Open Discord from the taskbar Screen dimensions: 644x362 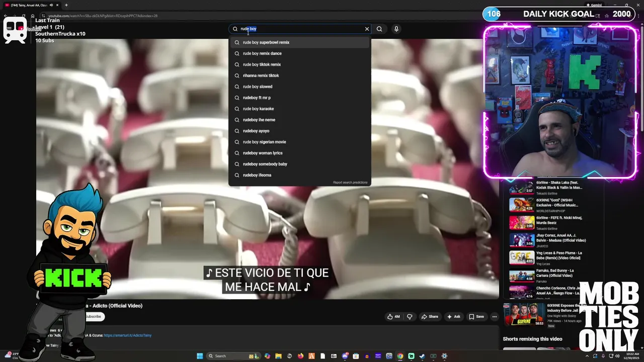(345, 356)
